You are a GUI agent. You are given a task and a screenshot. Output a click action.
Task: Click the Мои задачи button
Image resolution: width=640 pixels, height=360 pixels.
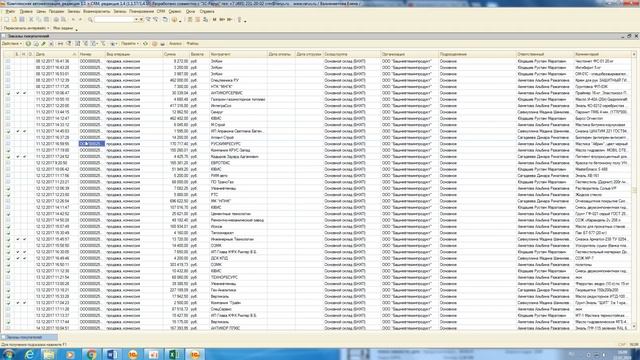click(63, 28)
